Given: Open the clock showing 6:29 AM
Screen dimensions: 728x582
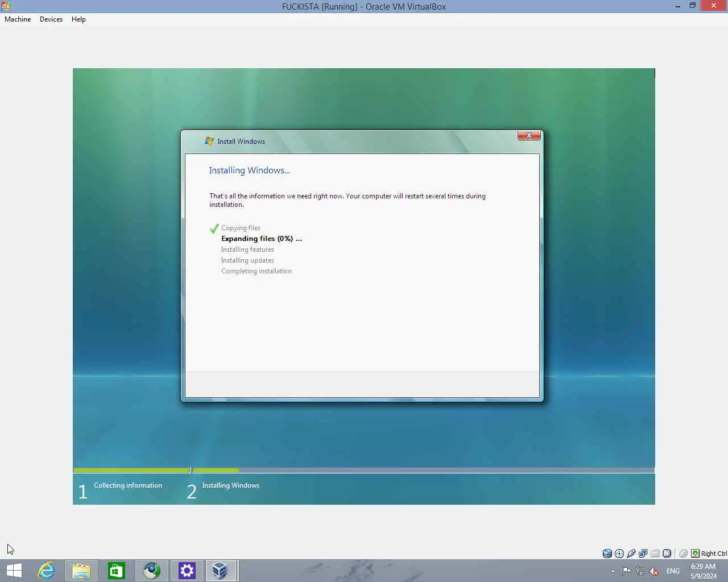Looking at the screenshot, I should pos(704,571).
